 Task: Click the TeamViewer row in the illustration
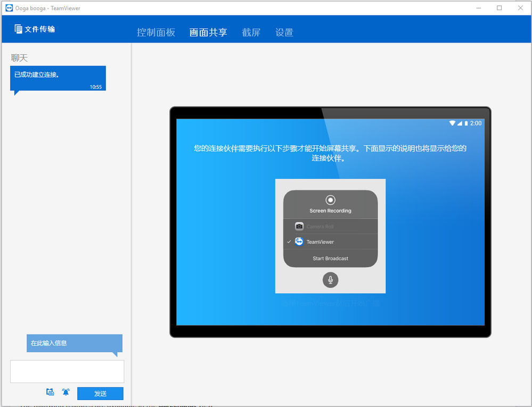coord(330,242)
